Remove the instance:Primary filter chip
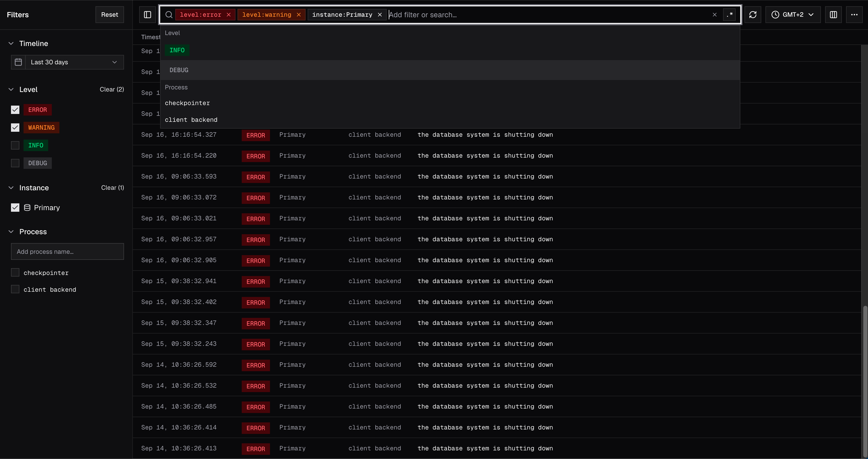 point(380,14)
